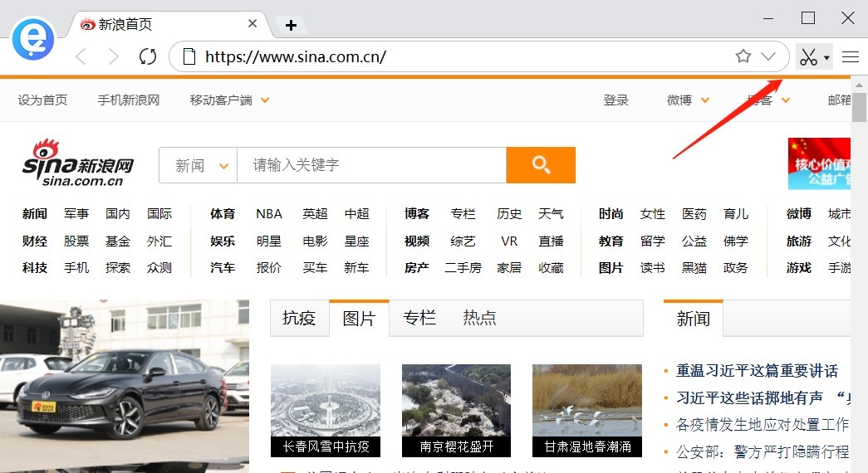Open a new tab with plus icon
This screenshot has height=473, width=868.
pyautogui.click(x=291, y=25)
